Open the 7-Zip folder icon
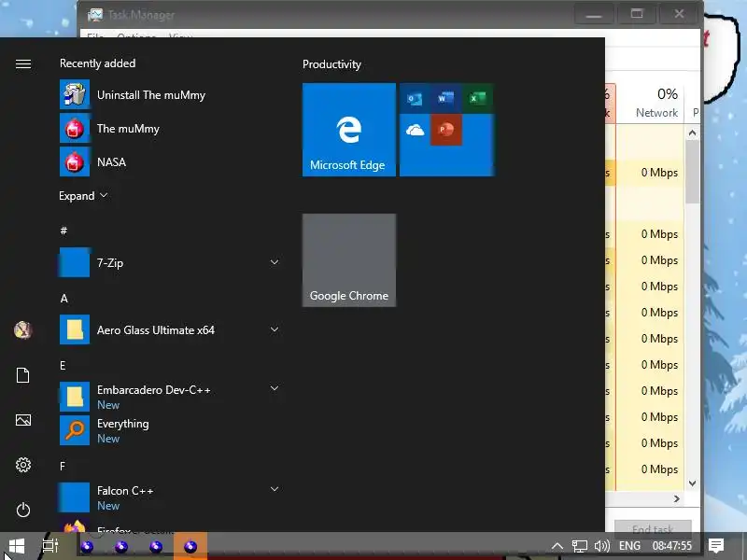The width and height of the screenshot is (747, 560). tap(75, 262)
